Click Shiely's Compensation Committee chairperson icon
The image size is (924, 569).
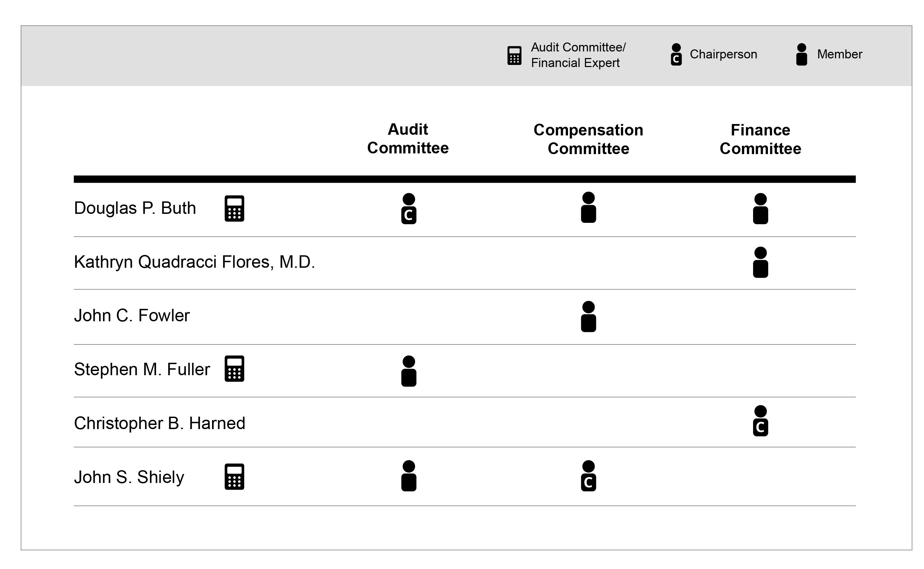point(588,476)
